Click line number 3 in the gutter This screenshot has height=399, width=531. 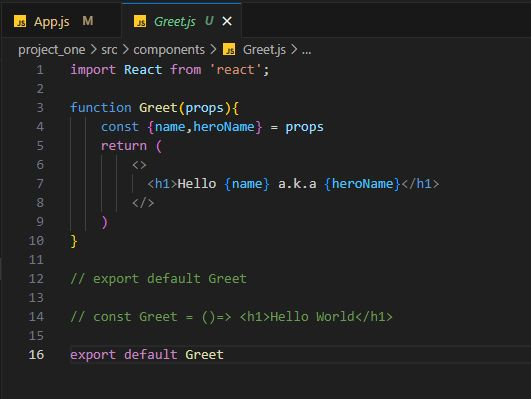[40, 108]
